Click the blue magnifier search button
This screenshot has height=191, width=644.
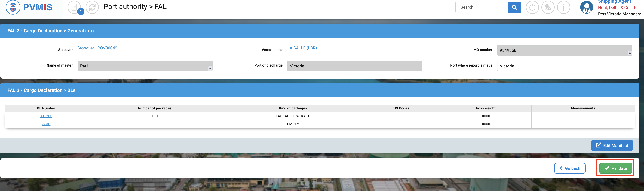pyautogui.click(x=514, y=7)
